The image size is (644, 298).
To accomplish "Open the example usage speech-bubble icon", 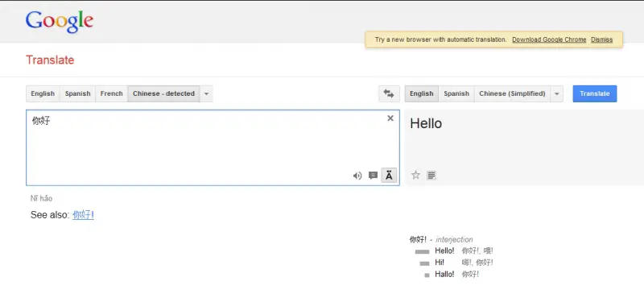I will tap(373, 176).
